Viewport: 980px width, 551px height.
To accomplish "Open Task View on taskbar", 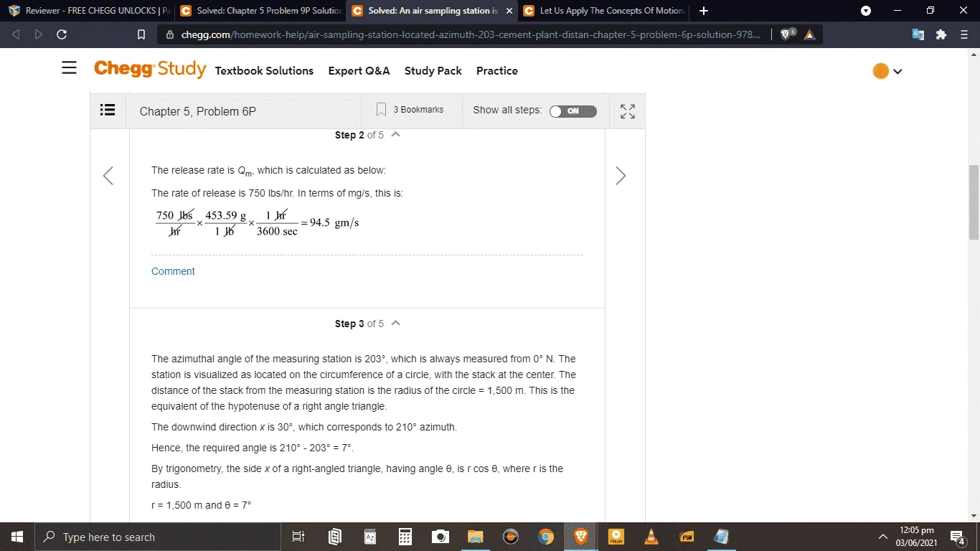I will click(x=299, y=537).
